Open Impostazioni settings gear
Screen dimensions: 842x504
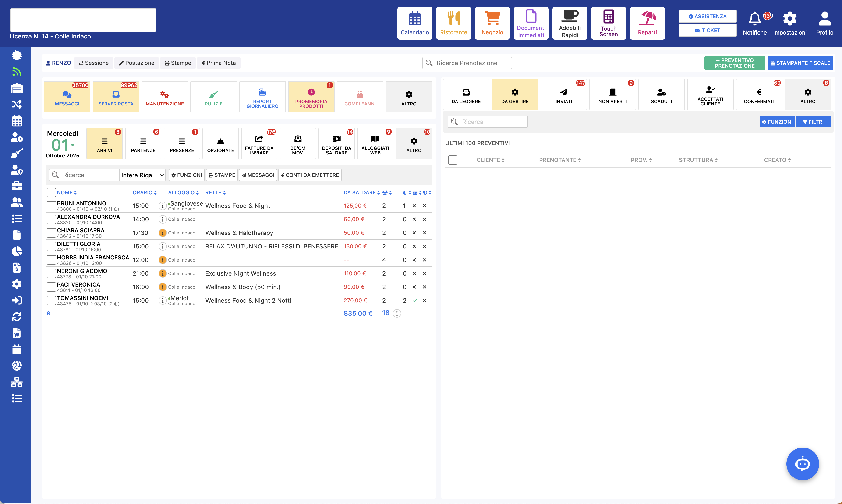(x=789, y=23)
